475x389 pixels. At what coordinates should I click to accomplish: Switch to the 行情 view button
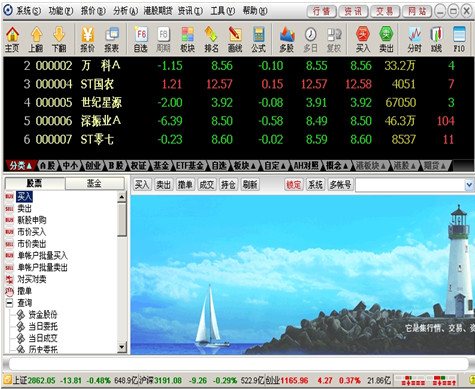pyautogui.click(x=321, y=12)
